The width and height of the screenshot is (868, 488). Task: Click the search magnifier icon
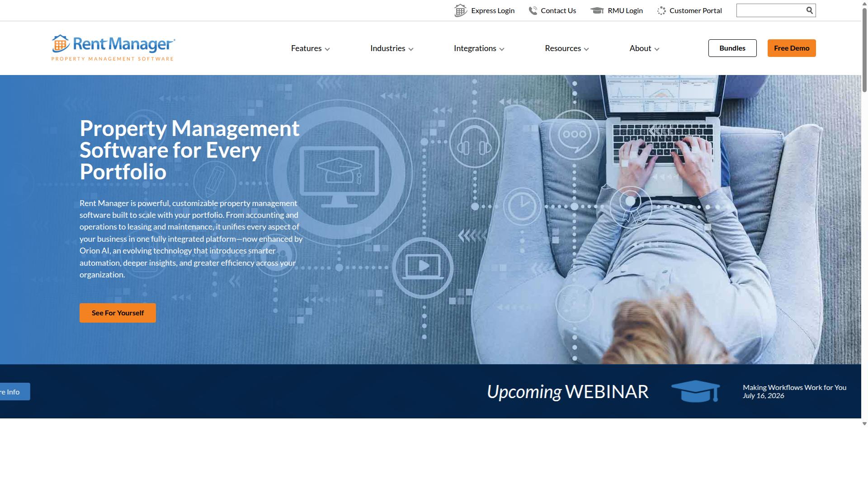pyautogui.click(x=809, y=10)
